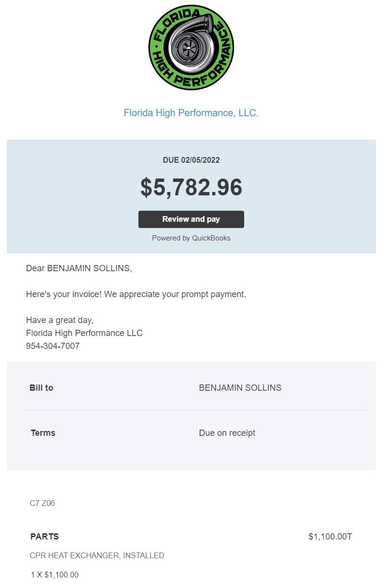Click the Florida High Performance turbo logo
The height and width of the screenshot is (588, 384).
pos(191,47)
